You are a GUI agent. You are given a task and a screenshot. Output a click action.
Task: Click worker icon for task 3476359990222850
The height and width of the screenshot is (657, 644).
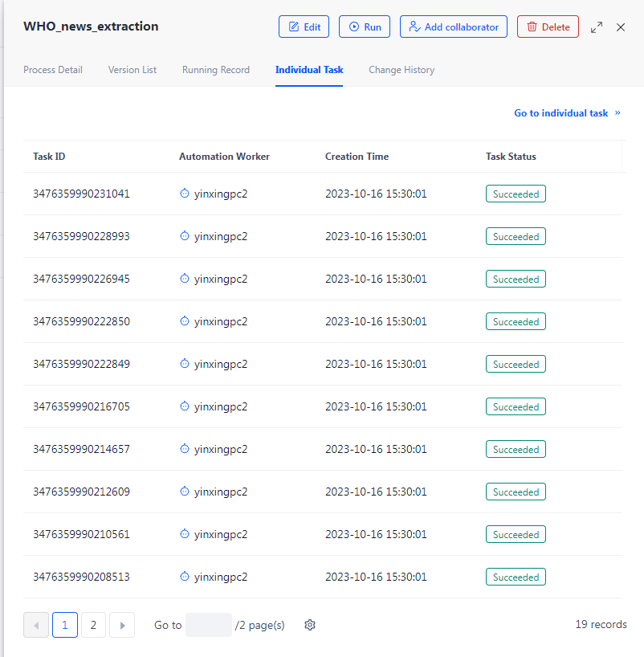184,321
